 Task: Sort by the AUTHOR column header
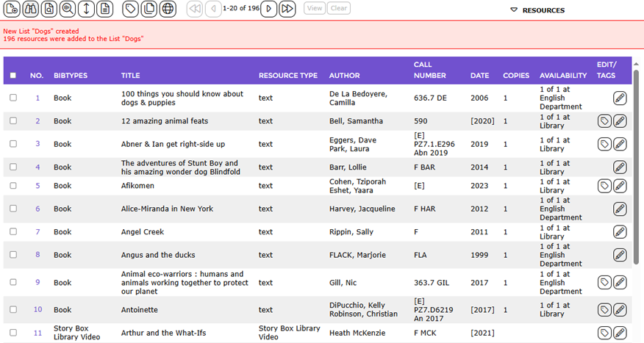point(345,76)
